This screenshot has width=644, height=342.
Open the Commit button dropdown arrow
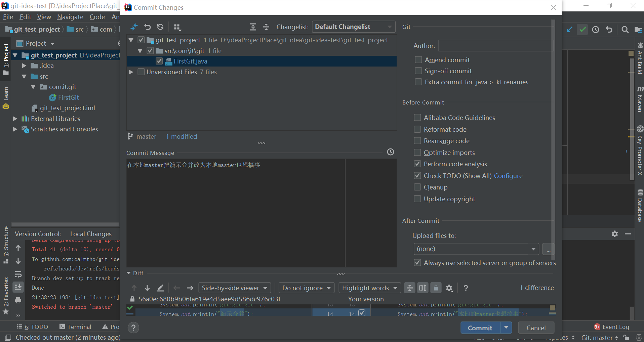pos(506,328)
